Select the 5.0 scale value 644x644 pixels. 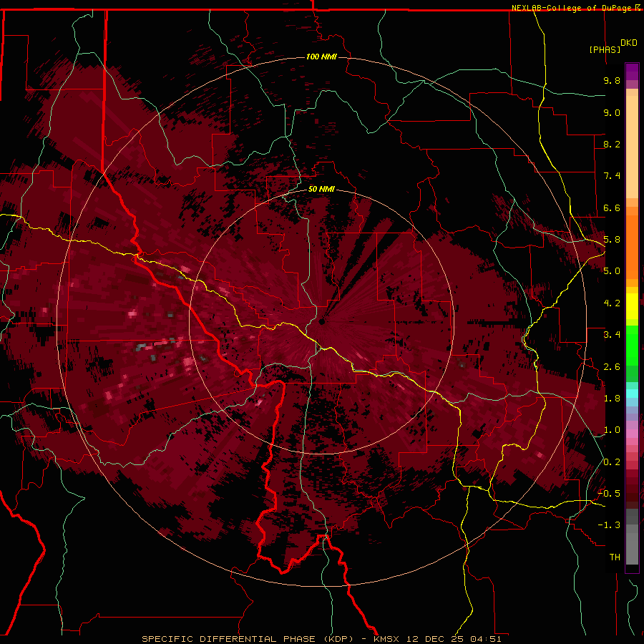tap(612, 271)
